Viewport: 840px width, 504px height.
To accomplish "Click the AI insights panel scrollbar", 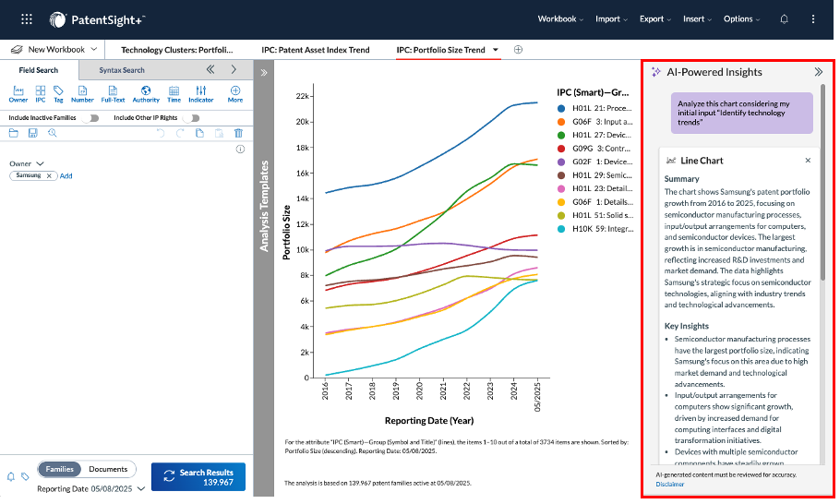I will [x=822, y=182].
